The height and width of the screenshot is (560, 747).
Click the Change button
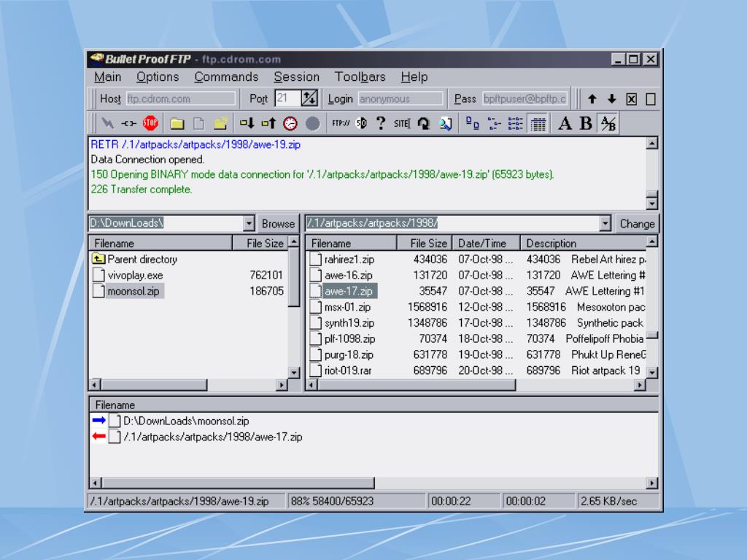pos(637,223)
